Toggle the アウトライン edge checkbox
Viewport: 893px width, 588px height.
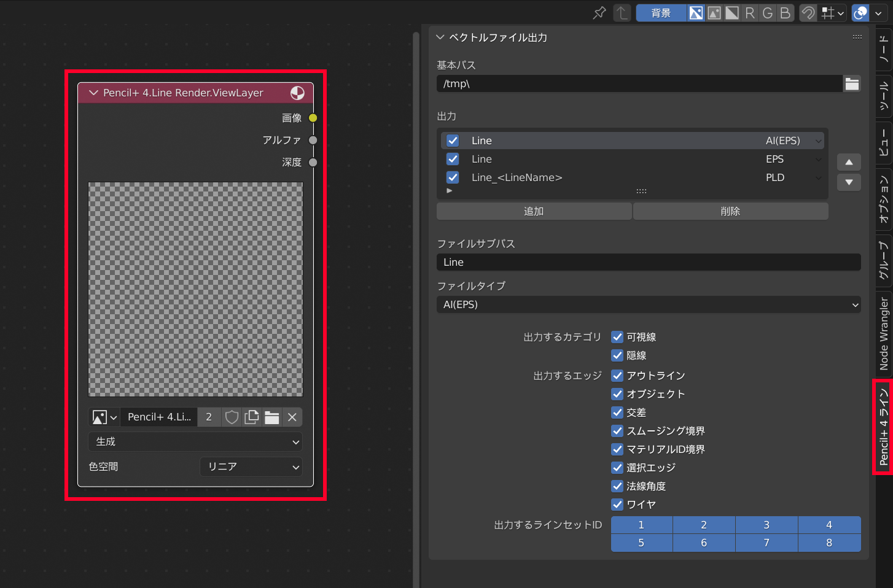(617, 376)
